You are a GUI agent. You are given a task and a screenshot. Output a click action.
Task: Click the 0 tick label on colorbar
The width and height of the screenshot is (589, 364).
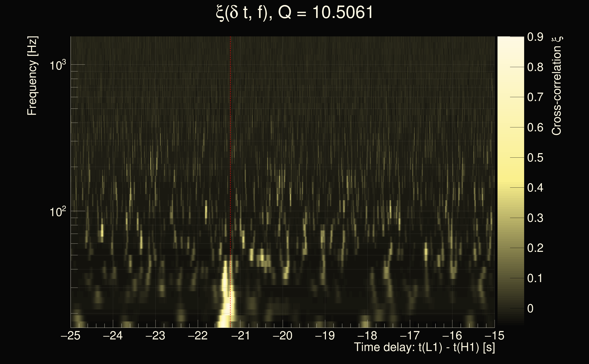point(531,309)
